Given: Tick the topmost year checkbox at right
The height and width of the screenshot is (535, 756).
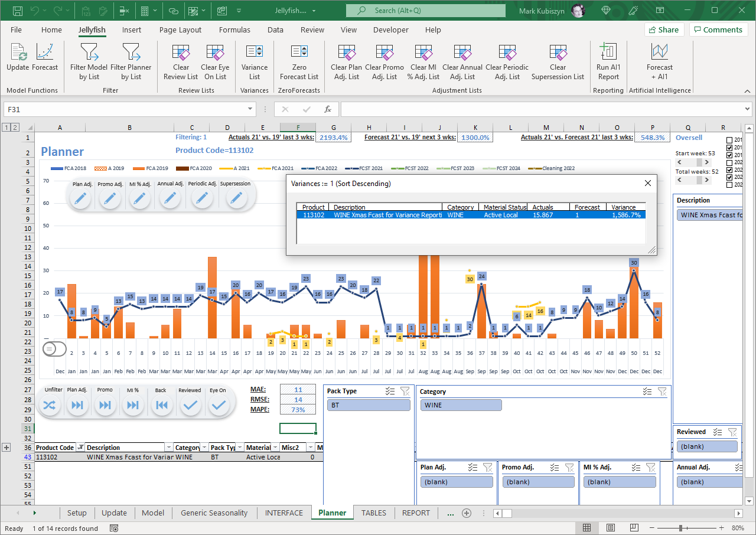Looking at the screenshot, I should pos(729,141).
